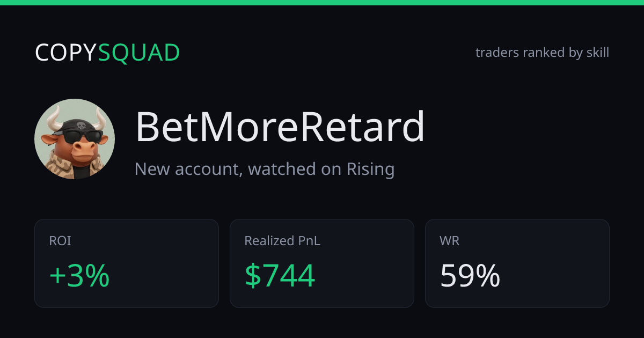Open the WR stat card
The height and width of the screenshot is (338, 644).
517,263
